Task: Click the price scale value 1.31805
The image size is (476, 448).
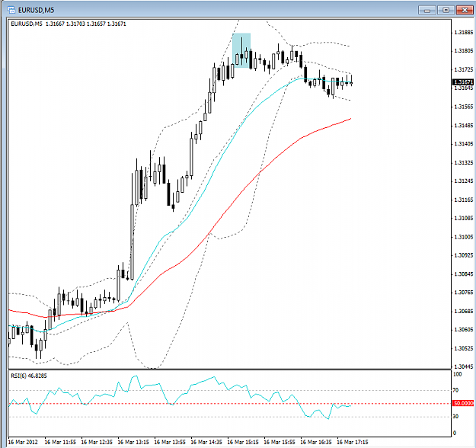Action: click(464, 51)
